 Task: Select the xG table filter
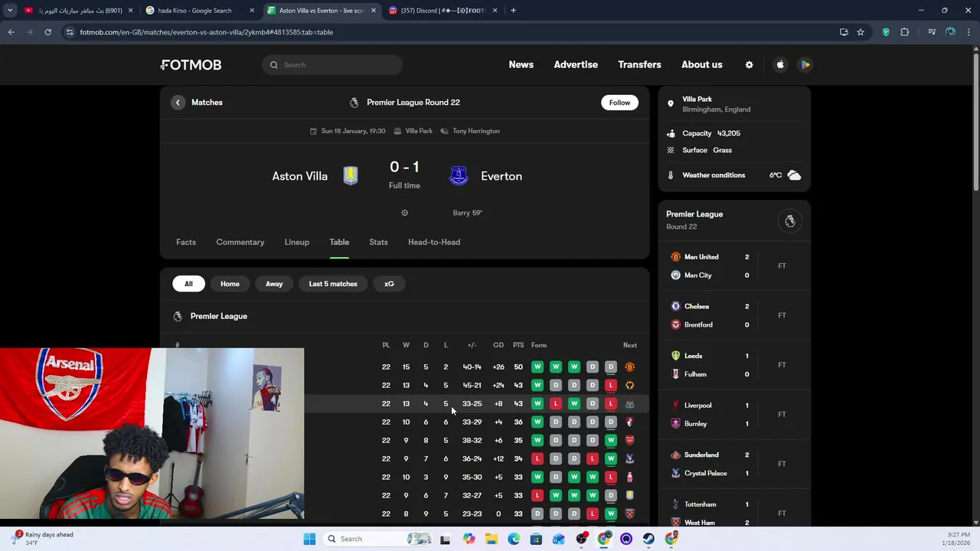point(389,284)
